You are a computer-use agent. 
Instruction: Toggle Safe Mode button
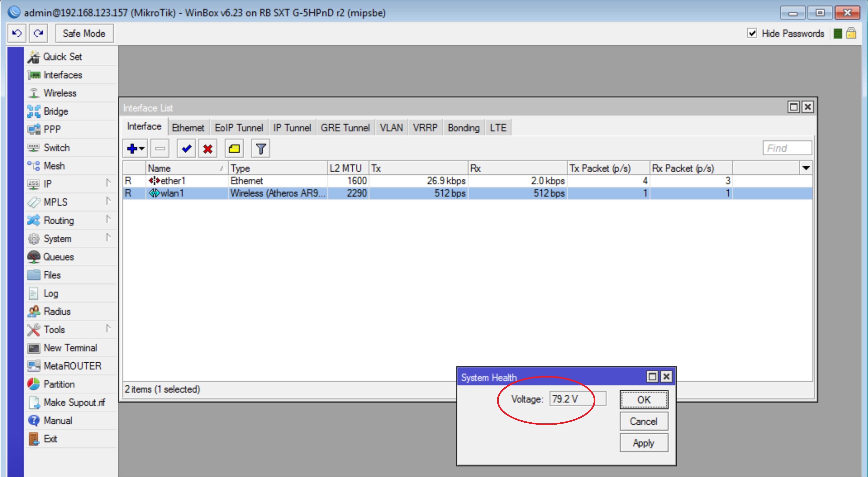click(84, 33)
